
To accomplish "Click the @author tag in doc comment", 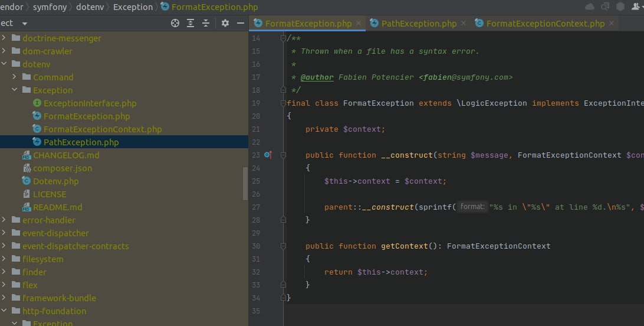I will [317, 77].
